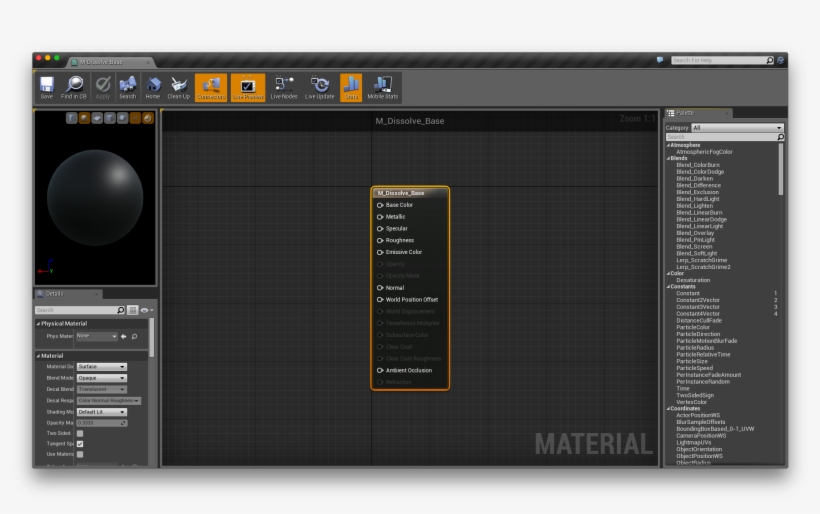The image size is (820, 514).
Task: Select the Palette panel tab
Action: tap(698, 113)
